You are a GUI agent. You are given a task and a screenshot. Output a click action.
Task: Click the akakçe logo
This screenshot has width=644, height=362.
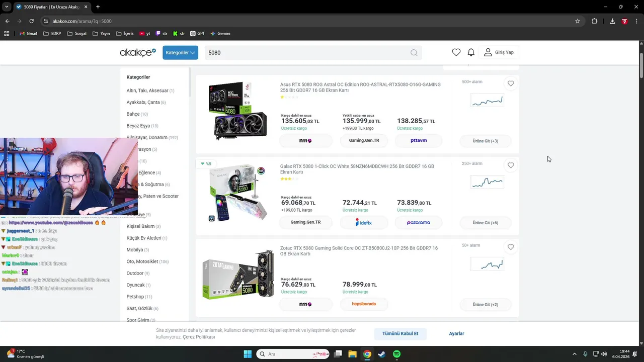coord(138,52)
